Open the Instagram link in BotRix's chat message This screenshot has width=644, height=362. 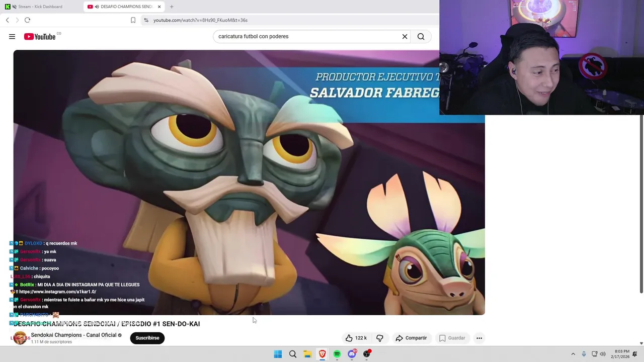(57, 292)
